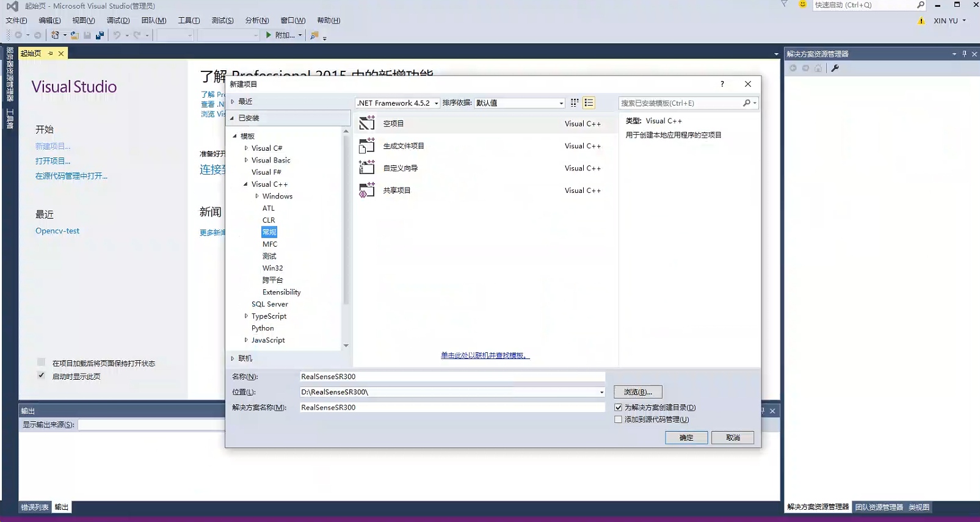Collapse the Visual C++ tree node
Image resolution: width=980 pixels, height=522 pixels.
click(245, 184)
